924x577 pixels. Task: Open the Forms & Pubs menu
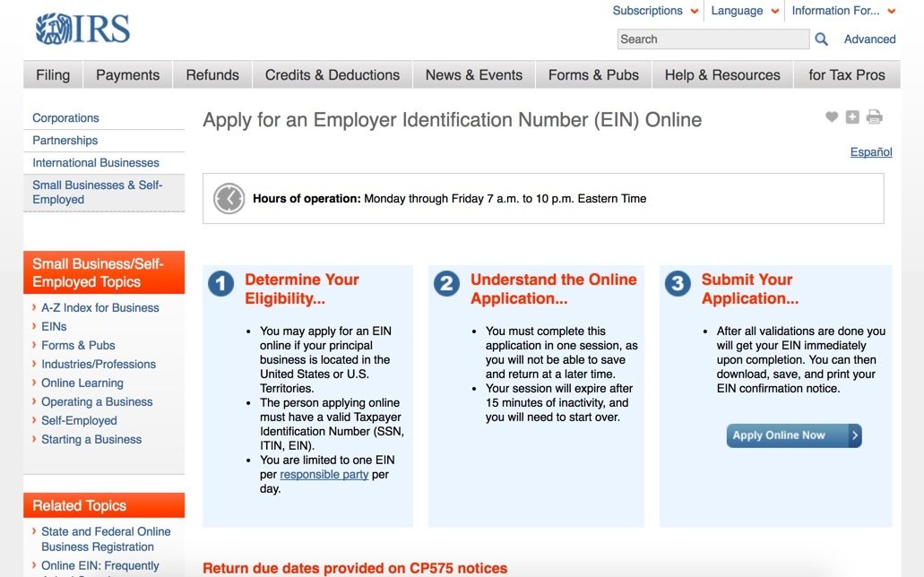[593, 75]
